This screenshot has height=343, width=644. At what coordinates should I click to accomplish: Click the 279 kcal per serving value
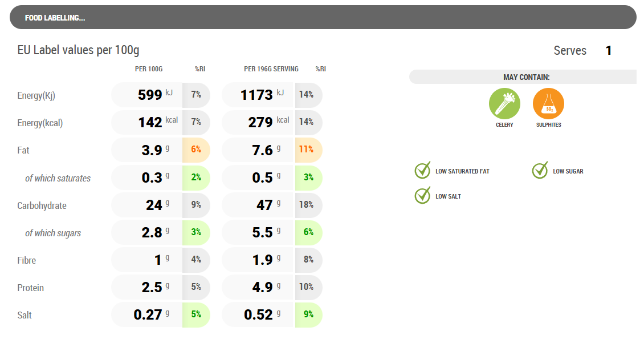(260, 122)
